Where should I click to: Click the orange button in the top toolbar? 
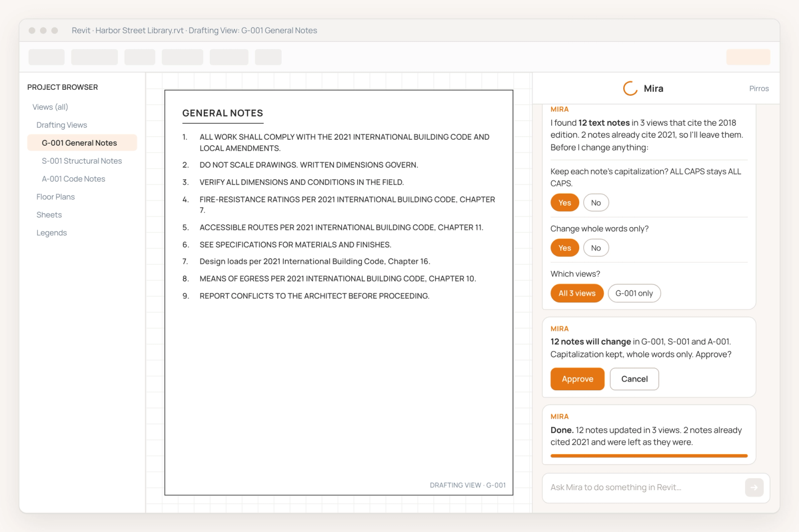point(748,57)
